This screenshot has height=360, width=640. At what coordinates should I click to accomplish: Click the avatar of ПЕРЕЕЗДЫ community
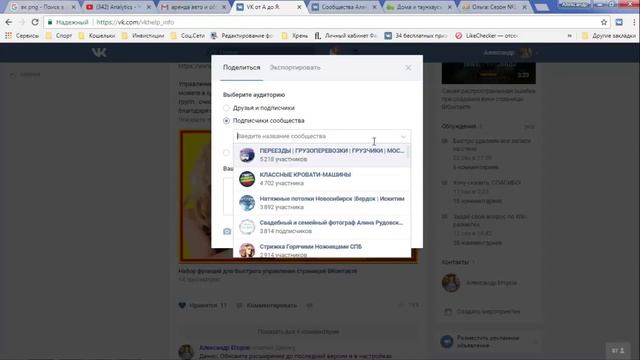tap(247, 155)
